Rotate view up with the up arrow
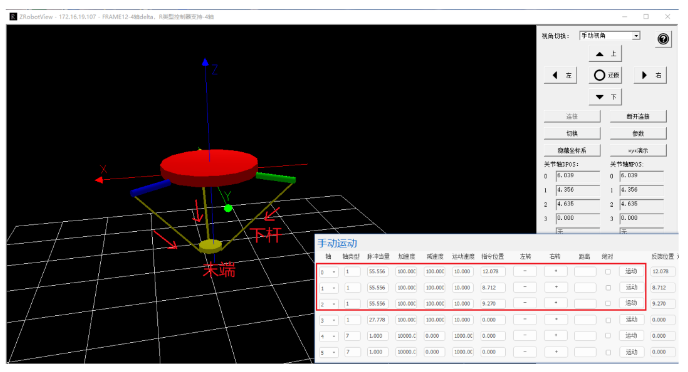Image resolution: width=688 pixels, height=372 pixels. click(x=605, y=54)
